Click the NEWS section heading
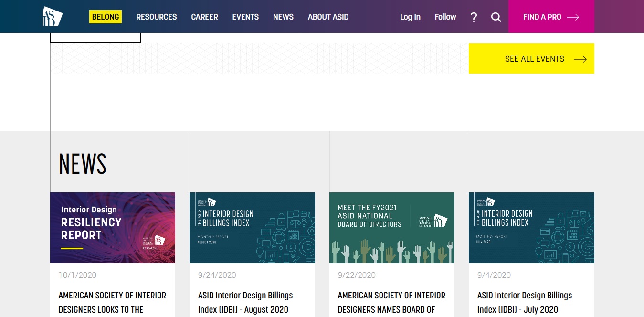The height and width of the screenshot is (317, 644). [83, 164]
